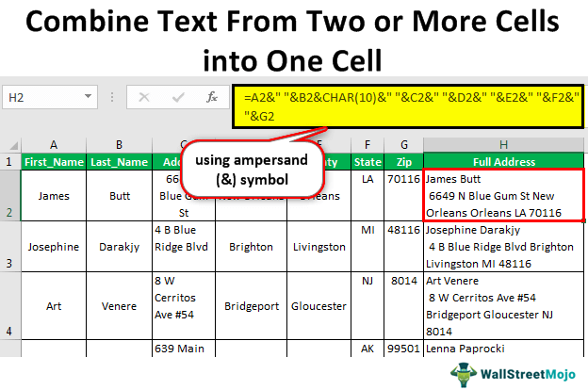Select the cell containing Bridgeport
The image size is (588, 390).
tap(251, 305)
